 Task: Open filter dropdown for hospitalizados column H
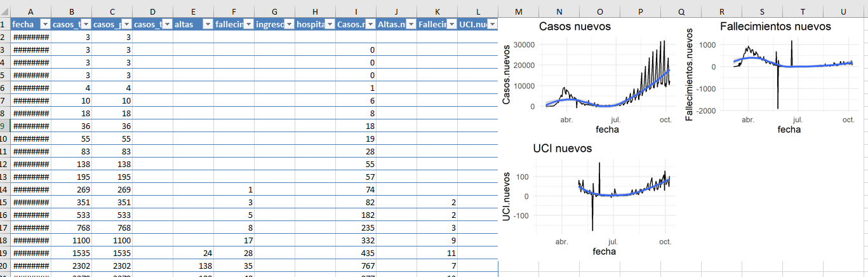(x=329, y=24)
